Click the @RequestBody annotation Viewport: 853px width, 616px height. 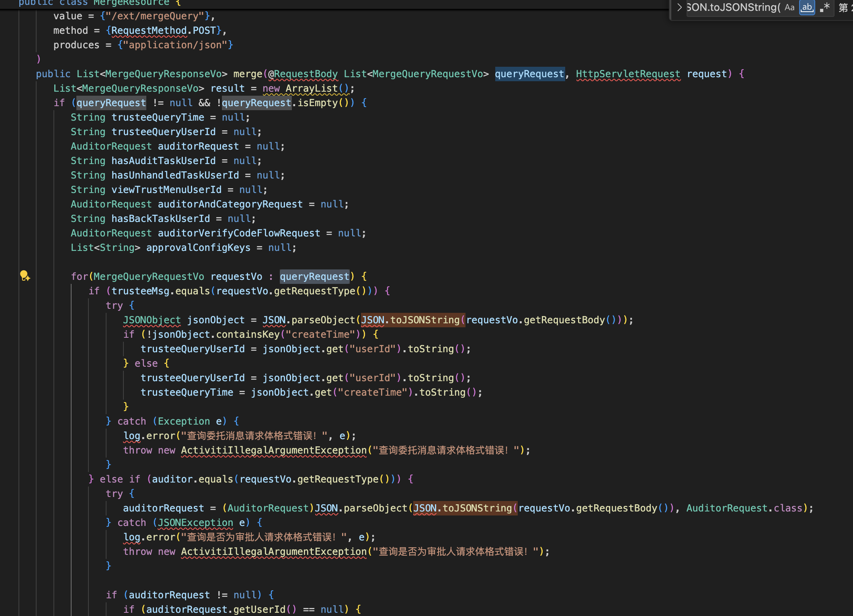pyautogui.click(x=303, y=74)
